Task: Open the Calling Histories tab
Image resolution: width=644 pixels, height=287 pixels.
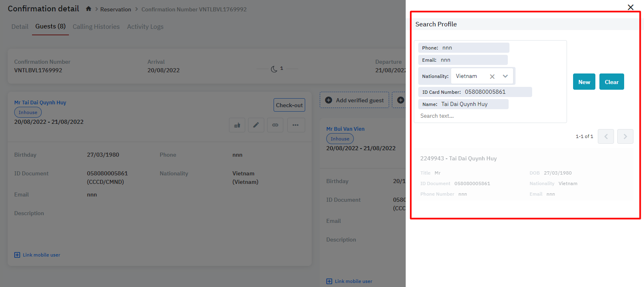Action: coord(96,27)
